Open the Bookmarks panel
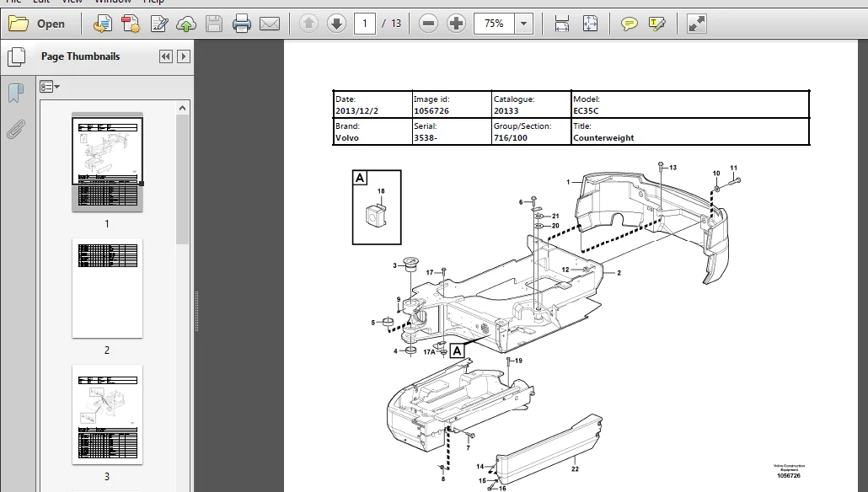Image resolution: width=868 pixels, height=492 pixels. pyautogui.click(x=16, y=93)
